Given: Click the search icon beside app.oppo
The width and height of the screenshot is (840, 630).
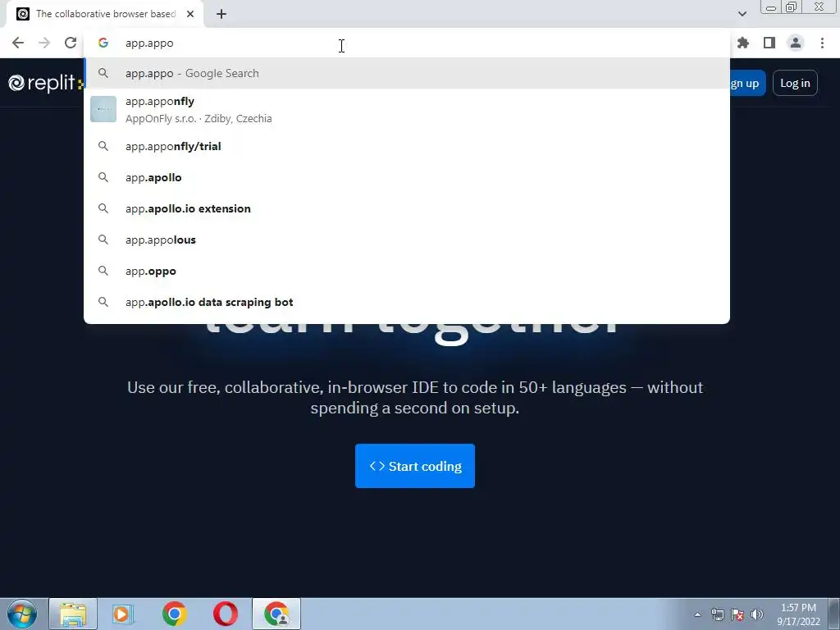Looking at the screenshot, I should click(103, 271).
